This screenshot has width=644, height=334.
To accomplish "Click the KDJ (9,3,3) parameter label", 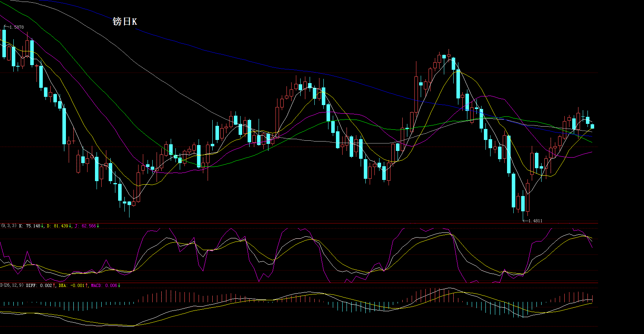I will (x=8, y=226).
